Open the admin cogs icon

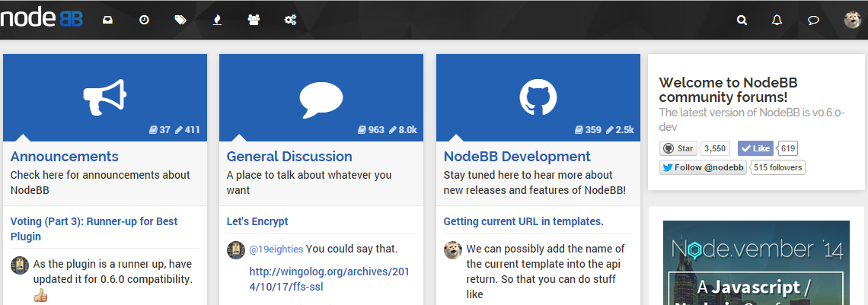290,21
